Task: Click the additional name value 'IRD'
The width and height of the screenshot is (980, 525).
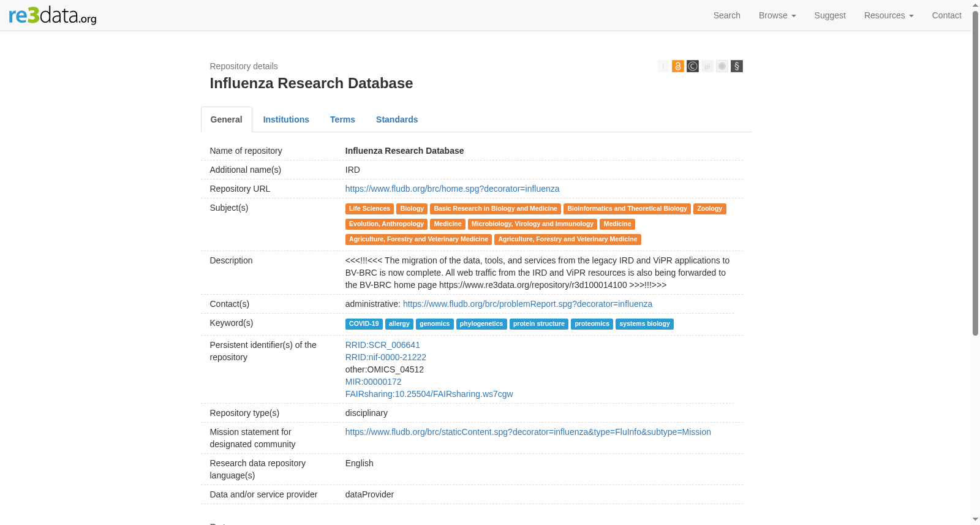Action: (x=353, y=170)
